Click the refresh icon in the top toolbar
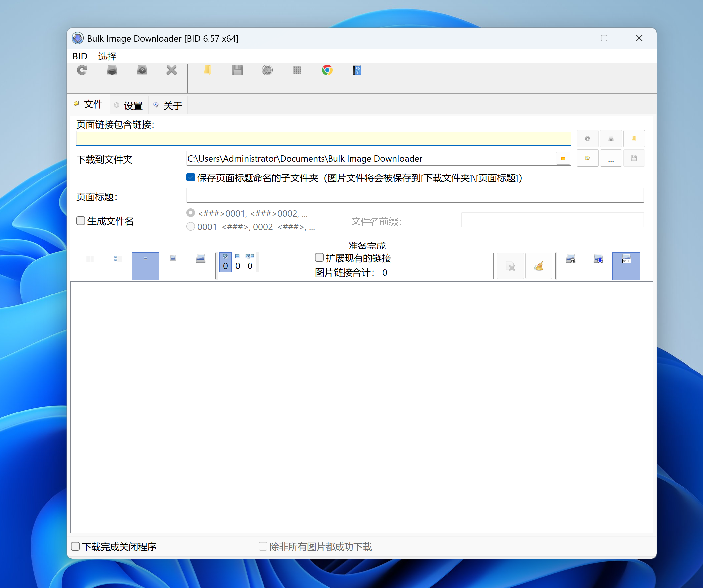 pyautogui.click(x=82, y=70)
